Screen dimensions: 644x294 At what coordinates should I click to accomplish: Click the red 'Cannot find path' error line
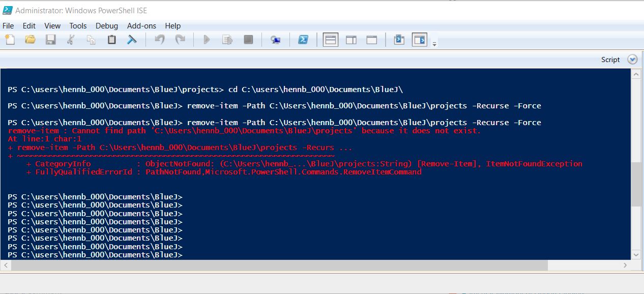pos(244,131)
